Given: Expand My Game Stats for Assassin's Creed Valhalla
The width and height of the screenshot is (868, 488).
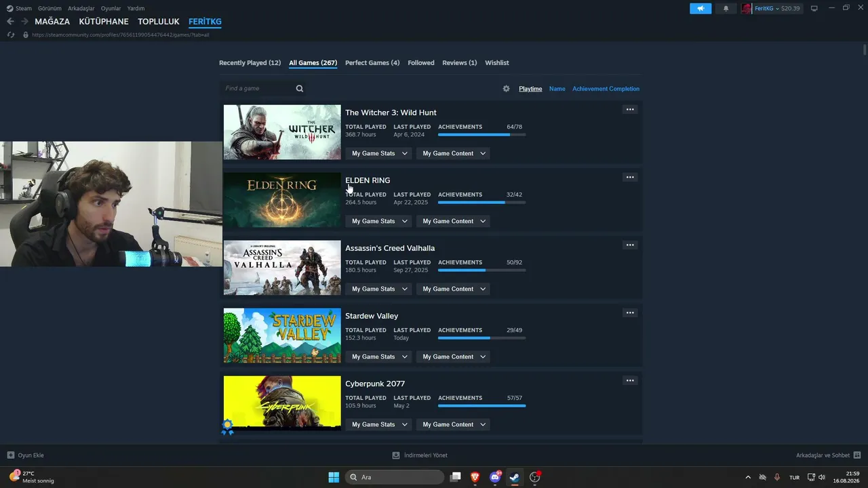Looking at the screenshot, I should pos(379,289).
